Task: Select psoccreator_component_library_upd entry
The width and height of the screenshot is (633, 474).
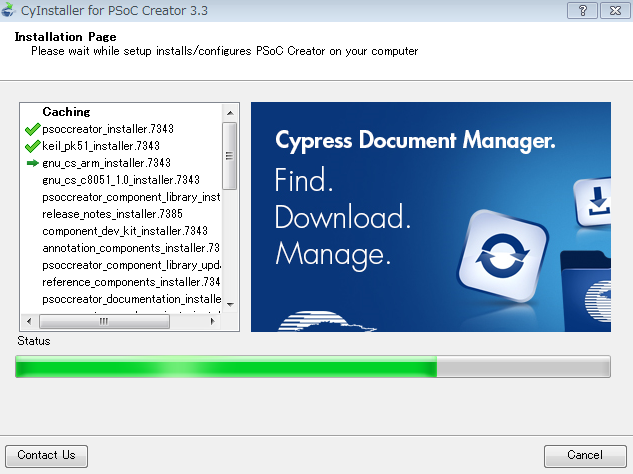Action: pyautogui.click(x=131, y=265)
